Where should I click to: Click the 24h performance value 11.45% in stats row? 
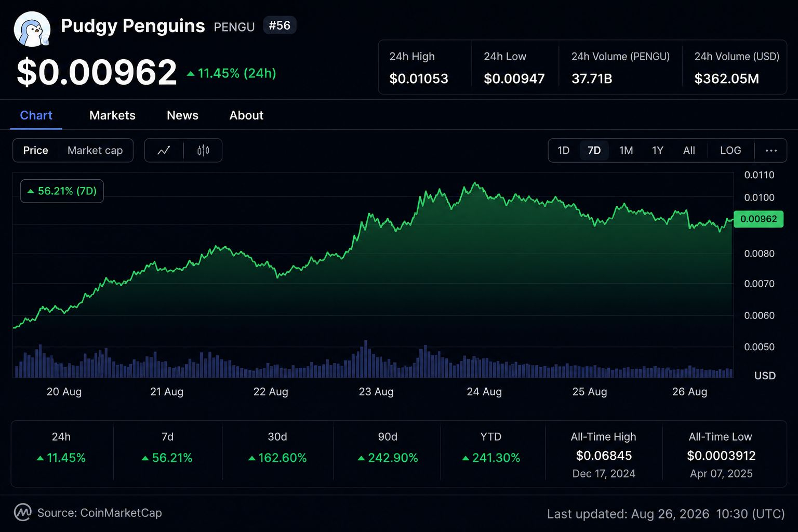point(61,458)
